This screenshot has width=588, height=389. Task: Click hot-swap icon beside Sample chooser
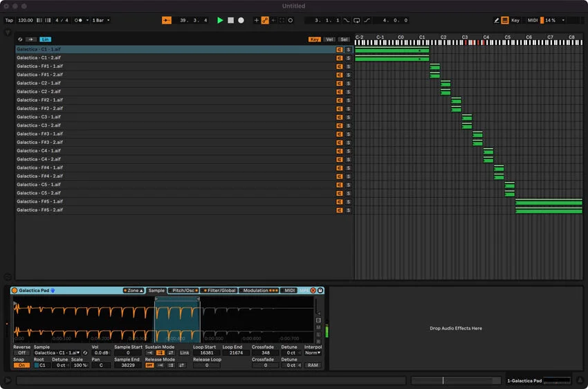[85, 353]
